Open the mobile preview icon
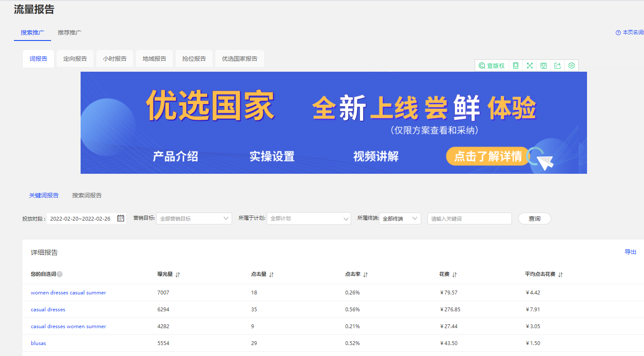 515,65
